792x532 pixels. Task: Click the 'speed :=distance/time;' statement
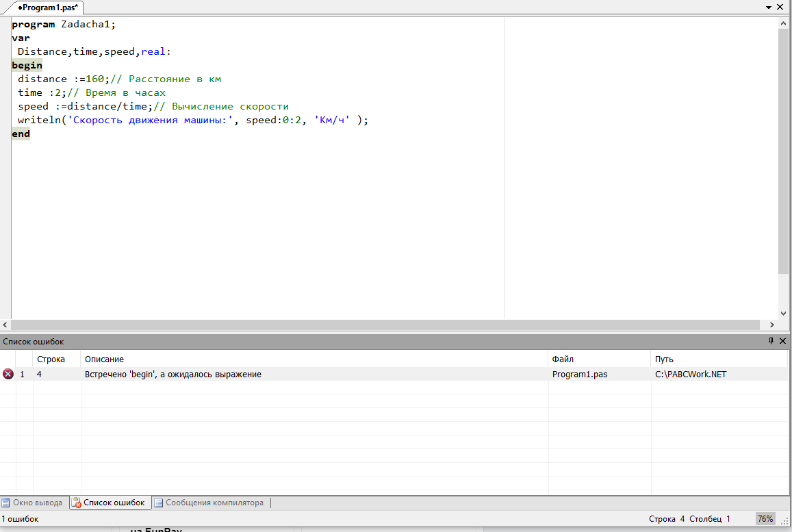point(85,106)
